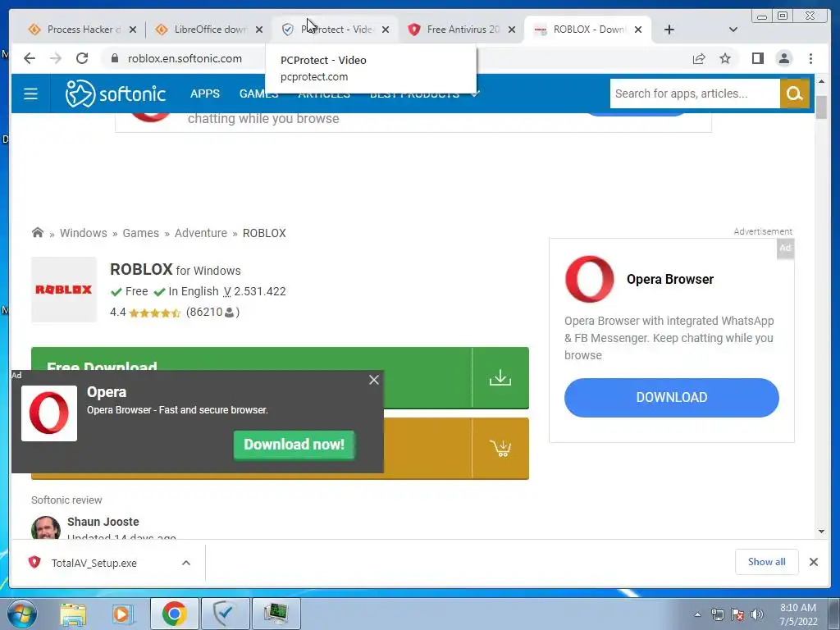
Task: Click Shaun Jooste's avatar photo
Action: click(46, 528)
